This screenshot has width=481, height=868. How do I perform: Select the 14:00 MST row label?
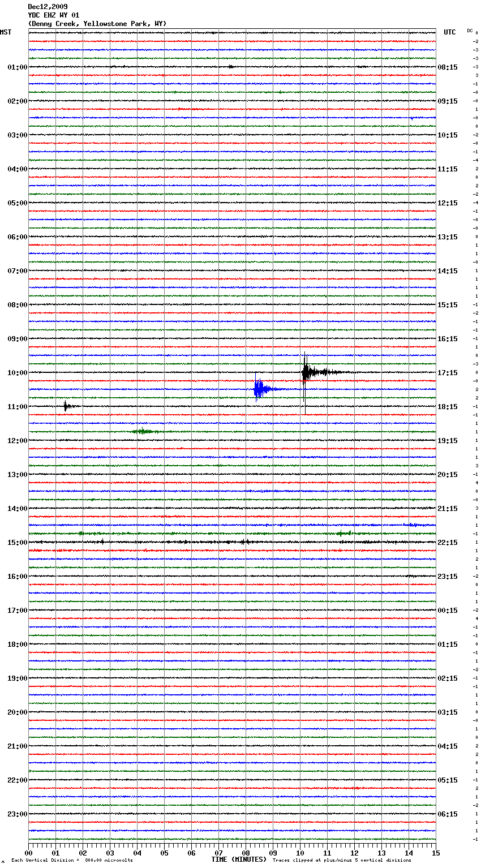pos(17,509)
